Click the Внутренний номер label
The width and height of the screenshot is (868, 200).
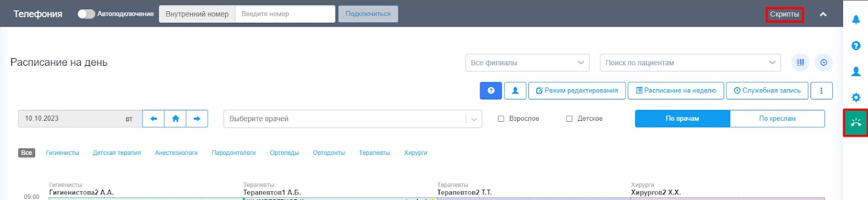click(197, 14)
